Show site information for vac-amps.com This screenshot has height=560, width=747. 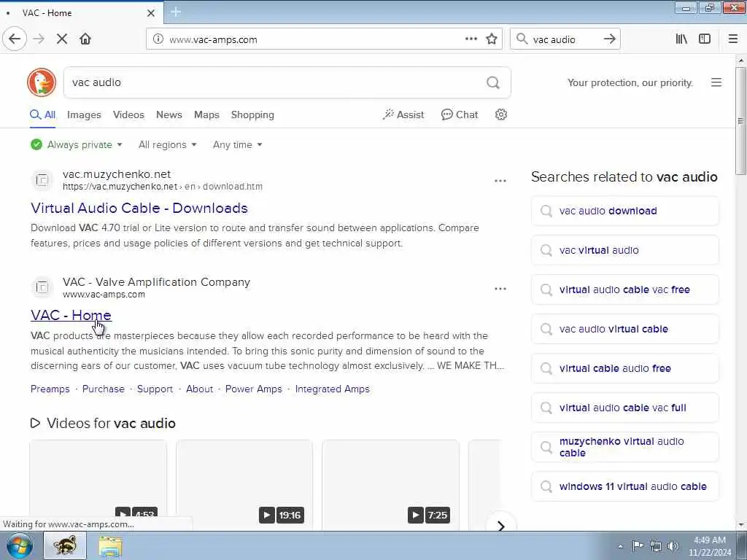click(x=158, y=39)
